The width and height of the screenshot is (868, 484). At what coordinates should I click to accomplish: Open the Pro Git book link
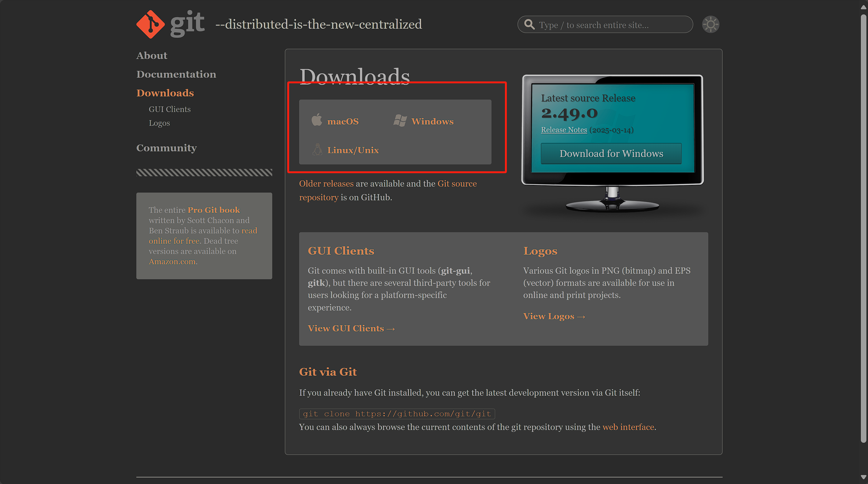point(214,210)
